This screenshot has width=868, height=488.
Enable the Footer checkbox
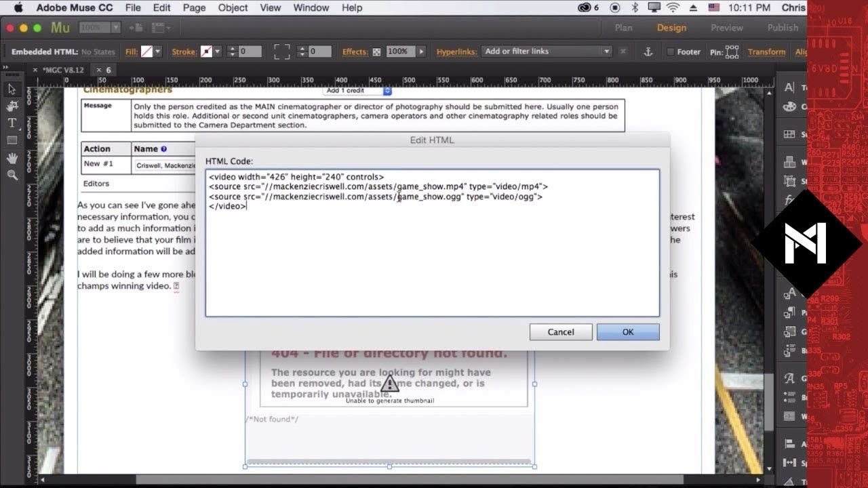point(670,52)
